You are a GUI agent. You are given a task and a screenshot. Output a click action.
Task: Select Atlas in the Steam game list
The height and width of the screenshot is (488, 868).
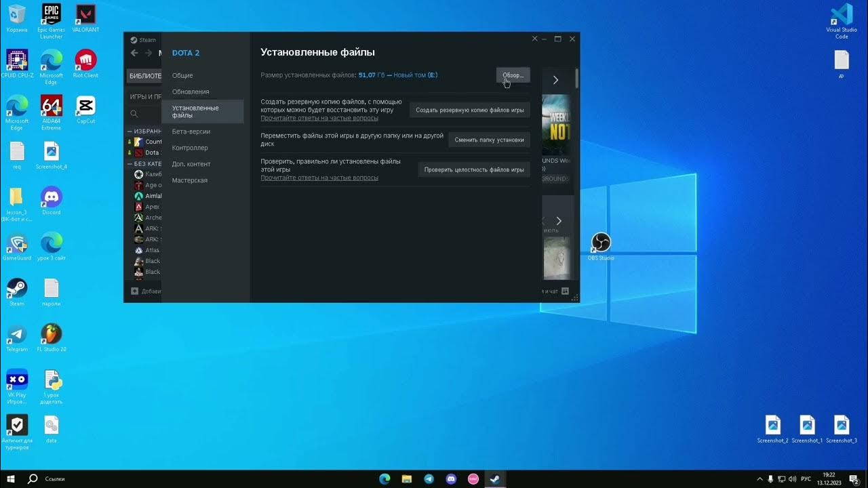pos(149,250)
